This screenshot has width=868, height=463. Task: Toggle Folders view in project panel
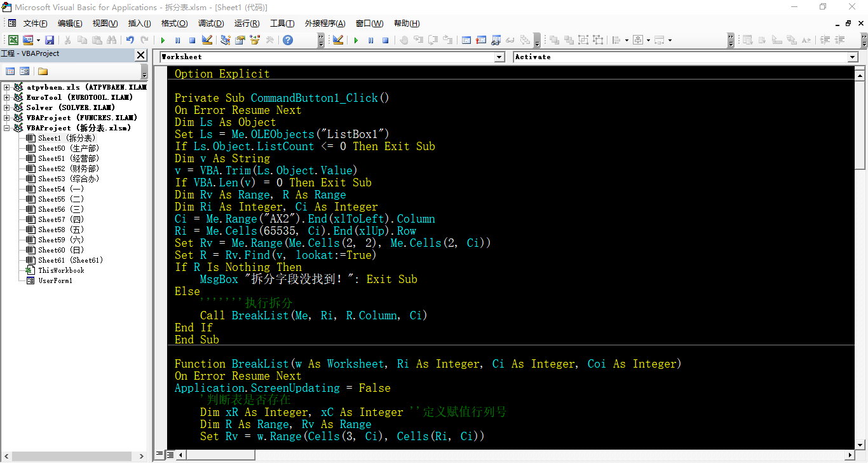tap(43, 71)
